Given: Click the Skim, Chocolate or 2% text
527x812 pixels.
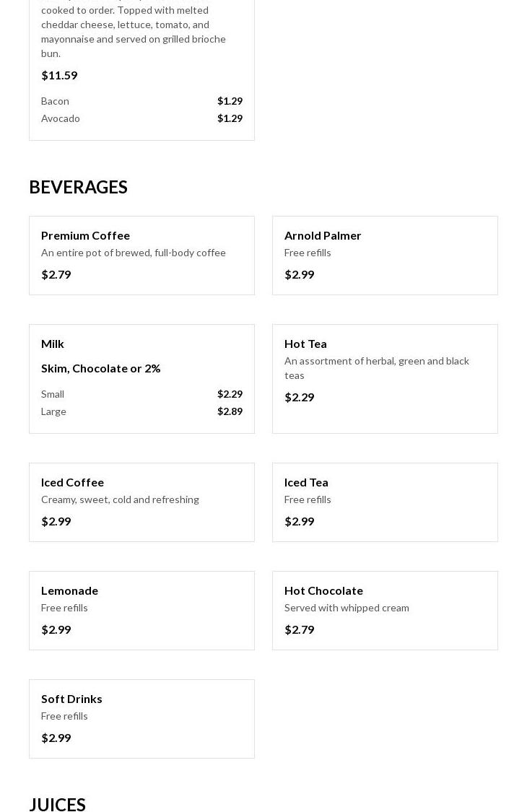Looking at the screenshot, I should pos(100,368).
